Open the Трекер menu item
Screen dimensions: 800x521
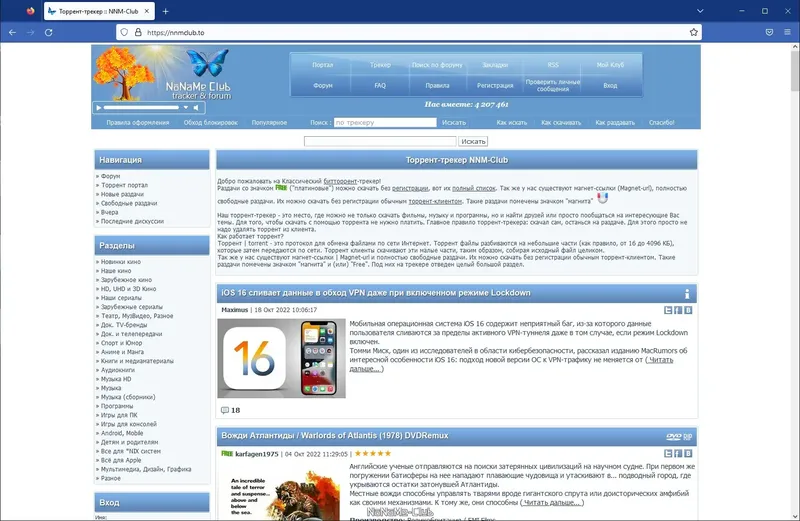point(380,65)
